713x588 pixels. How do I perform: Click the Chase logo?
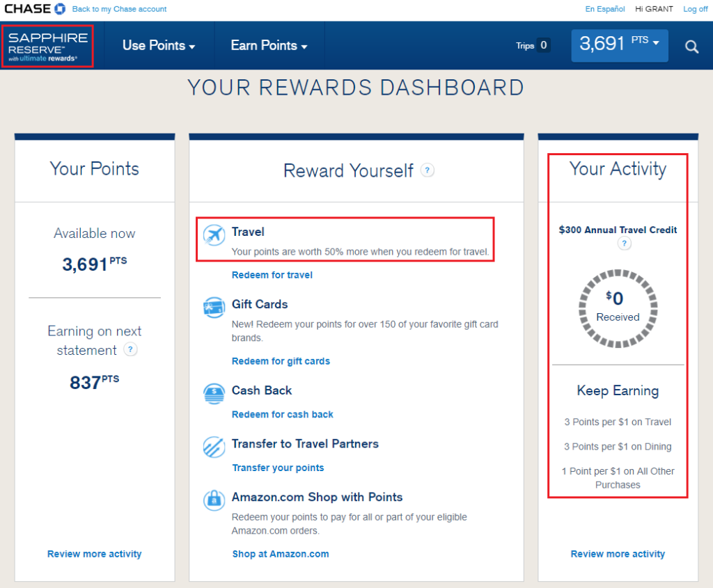tap(35, 9)
